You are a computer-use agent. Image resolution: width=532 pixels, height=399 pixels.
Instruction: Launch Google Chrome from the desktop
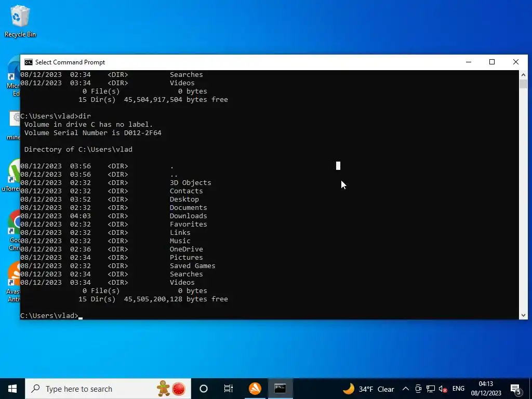[14, 231]
